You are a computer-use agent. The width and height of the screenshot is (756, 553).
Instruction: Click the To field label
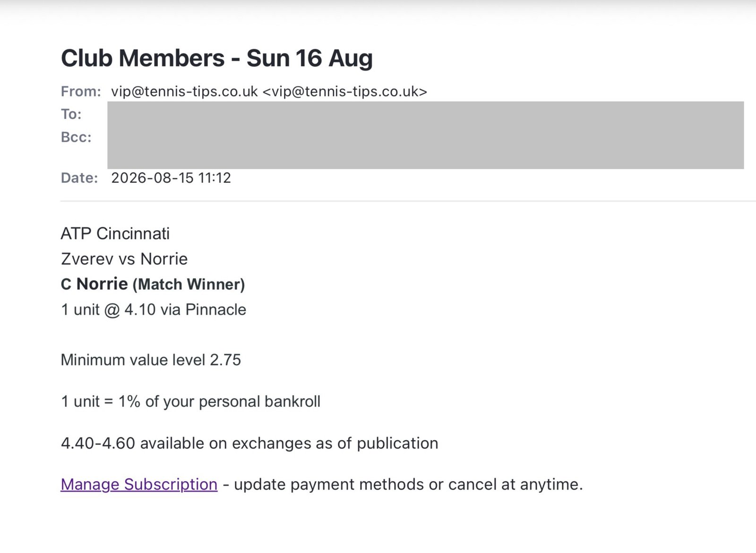click(71, 114)
